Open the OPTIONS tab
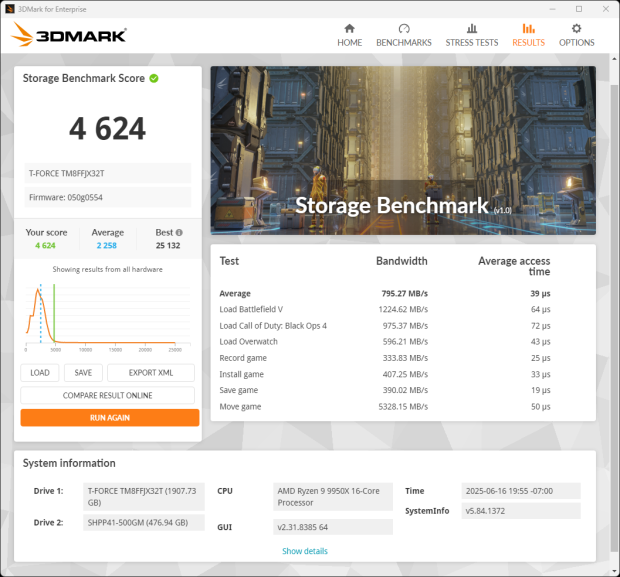The width and height of the screenshot is (620, 577). (x=577, y=35)
